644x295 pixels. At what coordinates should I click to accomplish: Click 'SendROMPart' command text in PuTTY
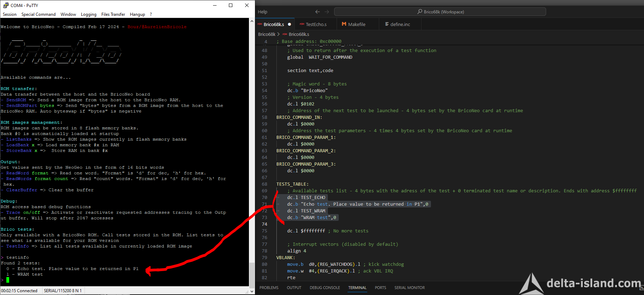(21, 105)
